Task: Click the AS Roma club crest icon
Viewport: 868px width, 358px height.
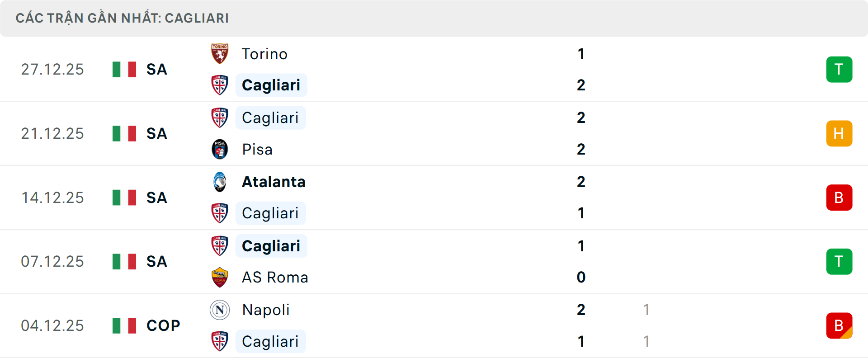Action: [220, 277]
